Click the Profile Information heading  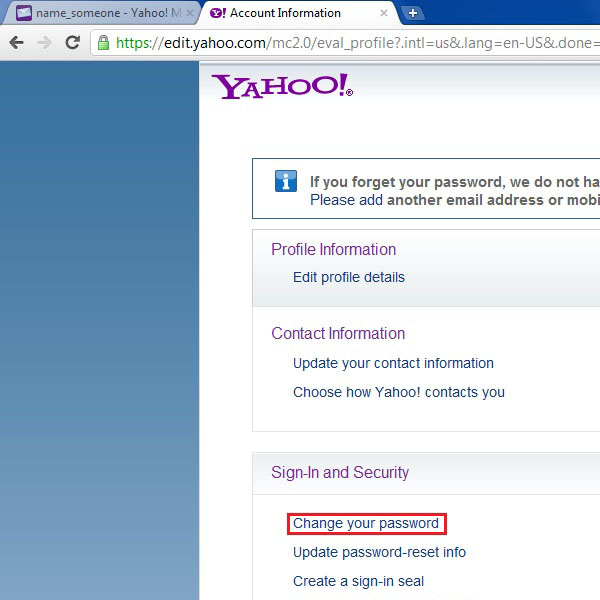333,249
